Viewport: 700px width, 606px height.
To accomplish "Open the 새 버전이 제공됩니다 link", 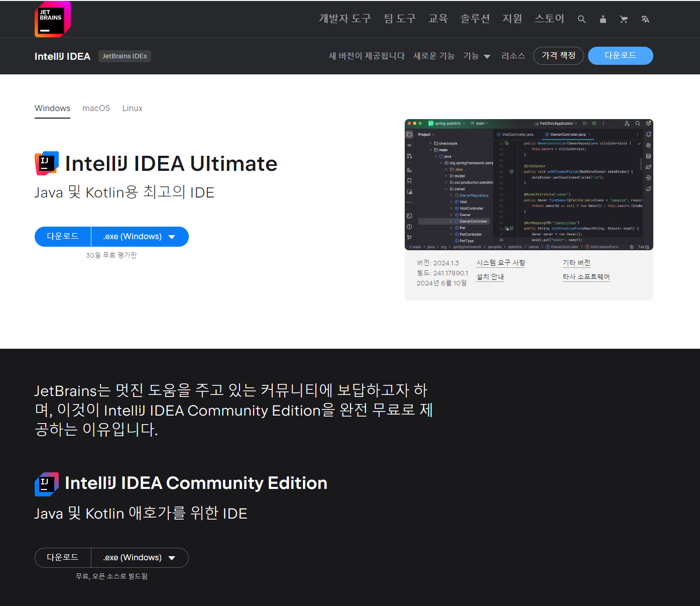I will [367, 56].
